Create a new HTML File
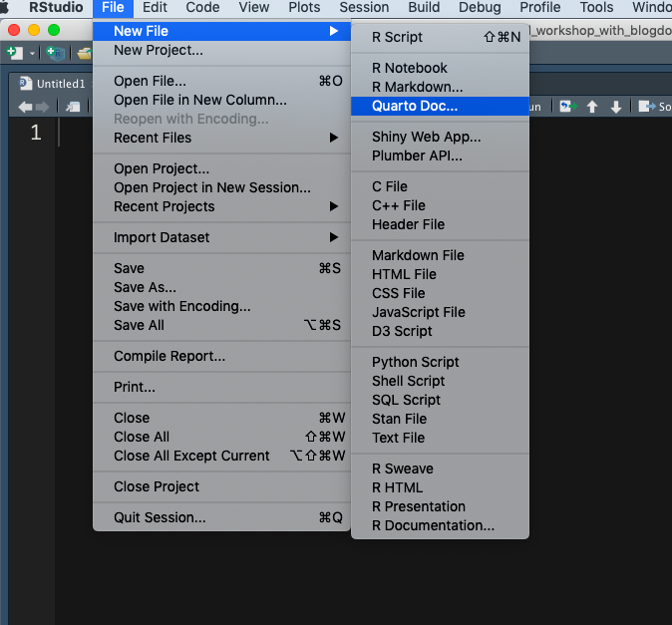Image resolution: width=672 pixels, height=625 pixels. click(x=440, y=274)
